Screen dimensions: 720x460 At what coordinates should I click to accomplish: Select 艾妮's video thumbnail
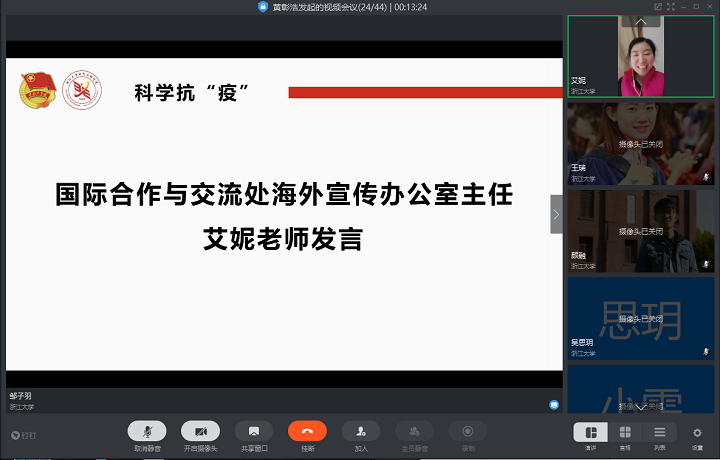coord(640,56)
